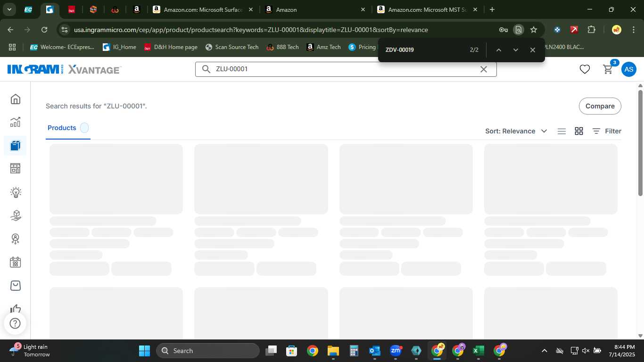Open the calendar icon in sidebar
The height and width of the screenshot is (362, 644).
(16, 262)
